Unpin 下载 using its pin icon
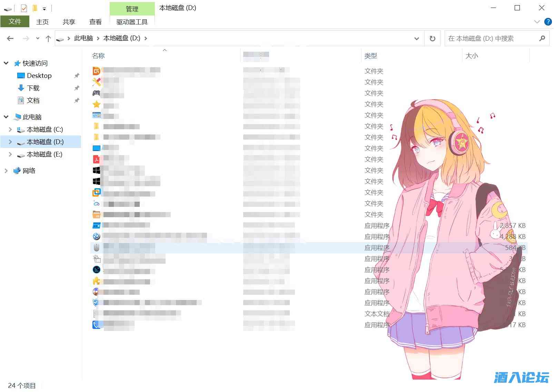Image resolution: width=554 pixels, height=392 pixels. click(x=77, y=88)
